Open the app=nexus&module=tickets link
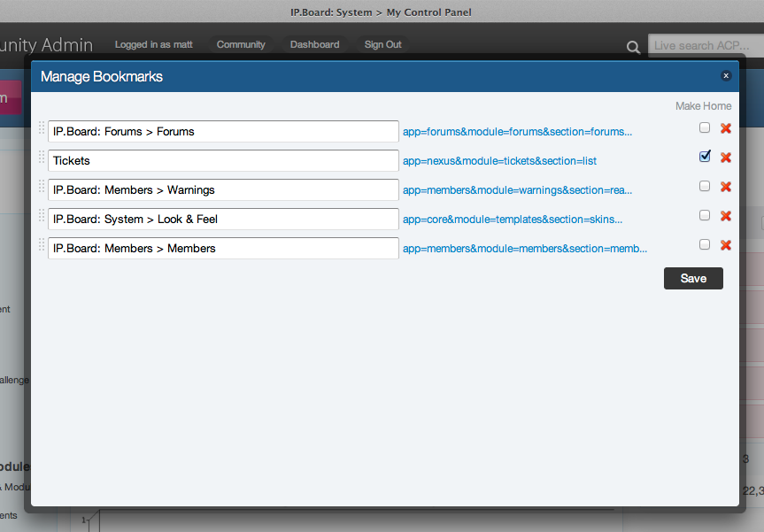Viewport: 764px width, 532px height. click(x=499, y=161)
